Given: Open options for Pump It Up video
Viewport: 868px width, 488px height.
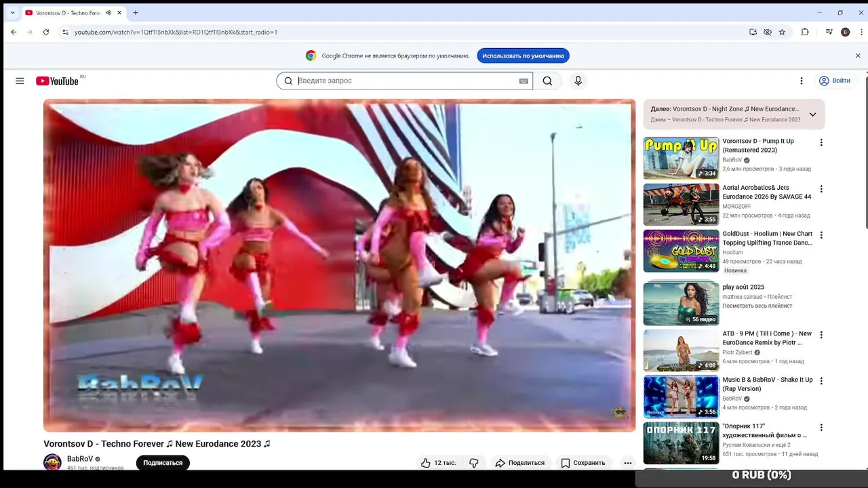Looking at the screenshot, I should (x=821, y=142).
